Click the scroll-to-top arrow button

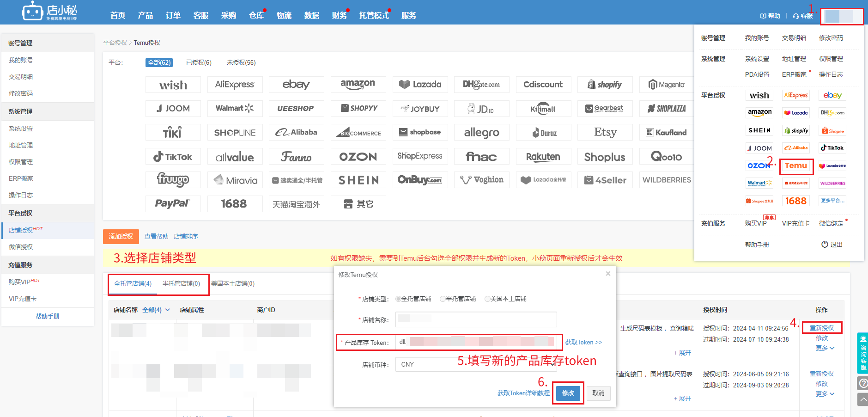862,399
